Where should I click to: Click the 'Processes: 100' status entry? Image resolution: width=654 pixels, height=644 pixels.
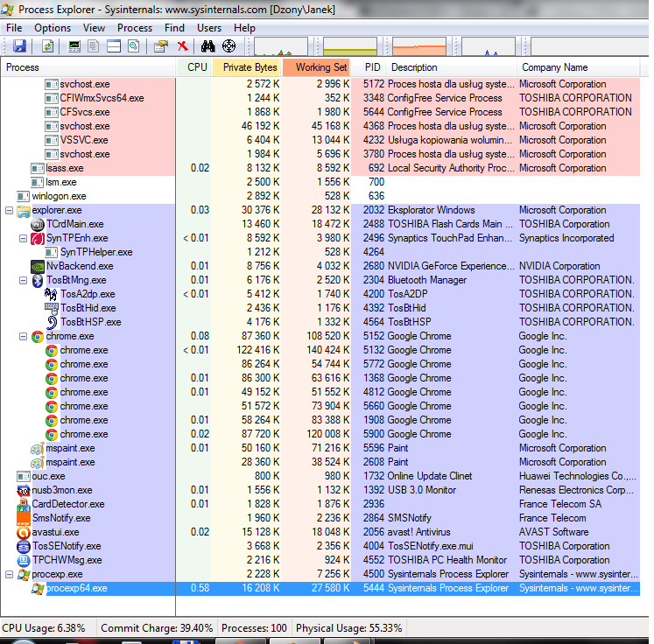(254, 628)
